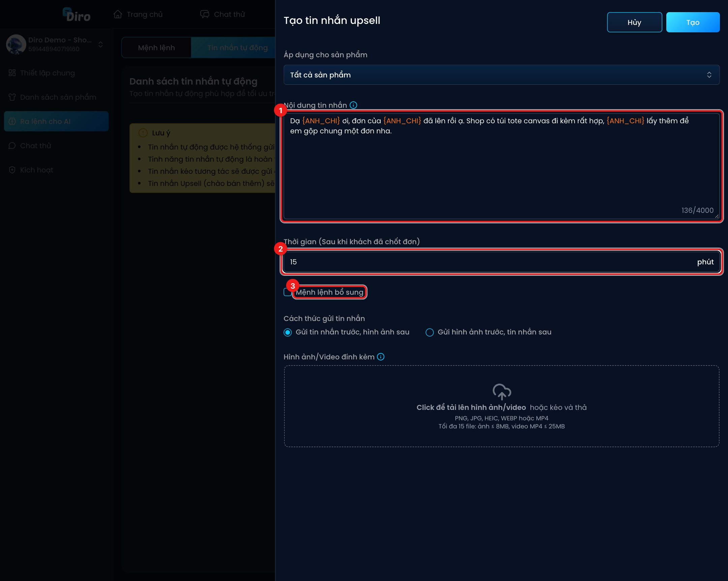Click the Trang chủ home icon
Image resolution: width=728 pixels, height=581 pixels.
(x=118, y=14)
